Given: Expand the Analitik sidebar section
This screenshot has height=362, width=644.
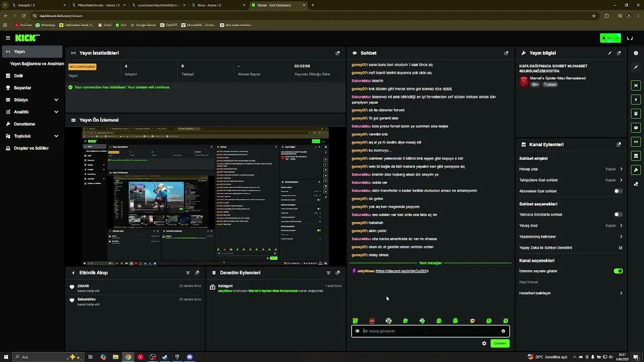Looking at the screenshot, I should [31, 112].
